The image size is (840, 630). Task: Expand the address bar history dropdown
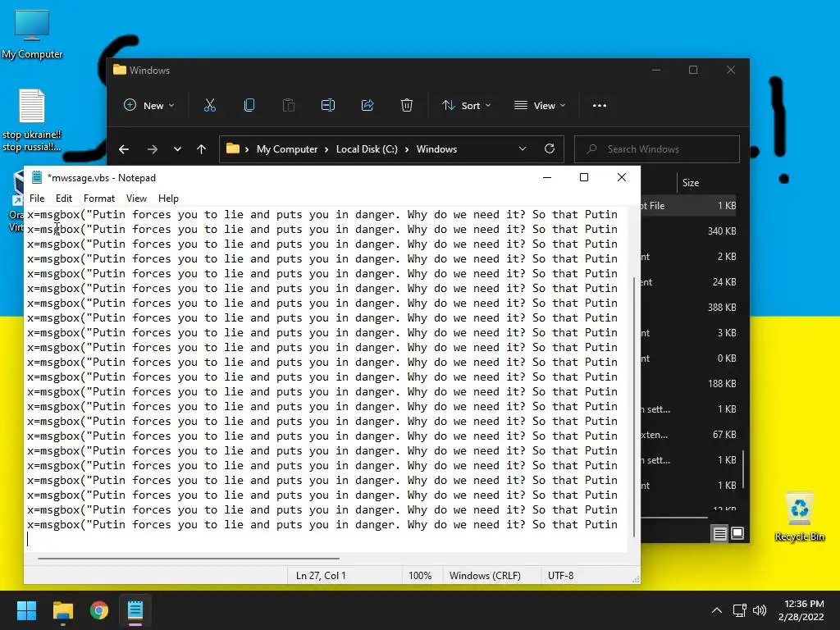[x=523, y=149]
